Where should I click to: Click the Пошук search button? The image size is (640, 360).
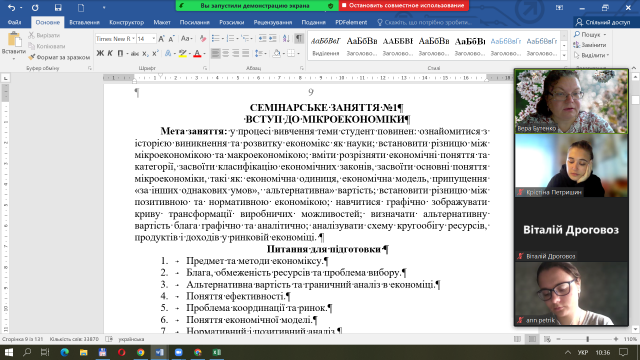coord(590,35)
